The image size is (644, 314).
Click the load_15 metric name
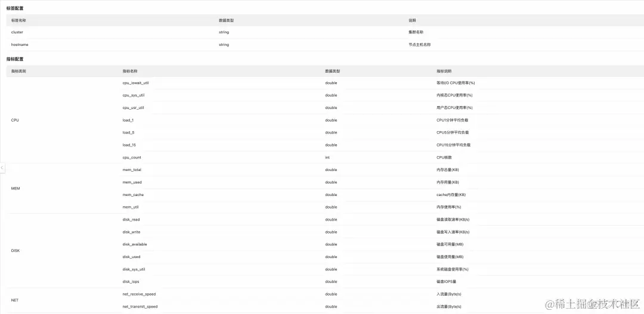tap(129, 145)
